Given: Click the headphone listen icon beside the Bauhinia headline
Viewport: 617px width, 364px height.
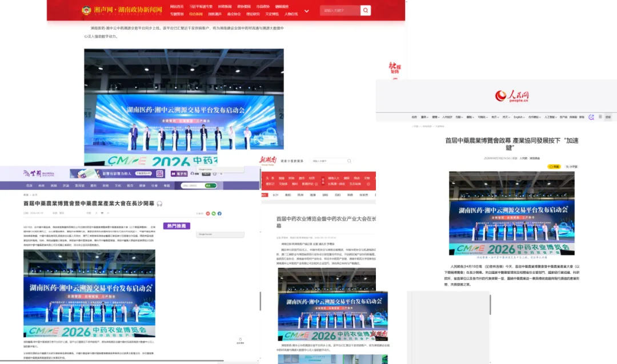Looking at the screenshot, I should click(x=159, y=204).
